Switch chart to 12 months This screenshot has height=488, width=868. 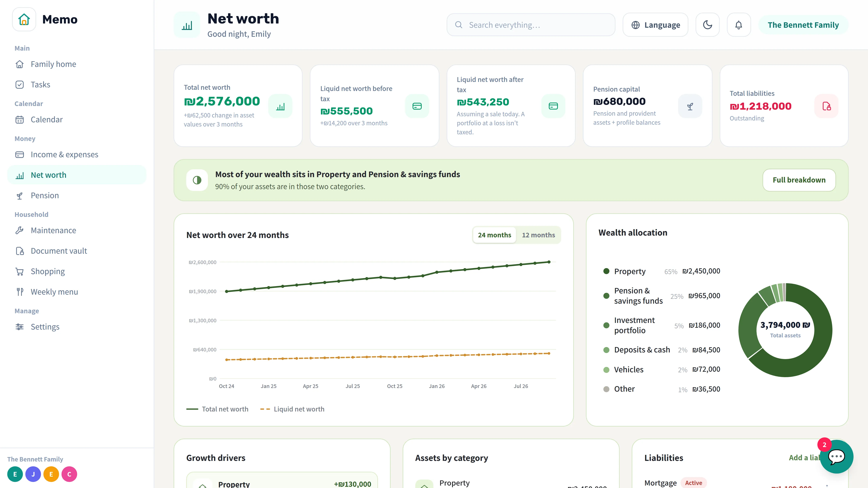pyautogui.click(x=538, y=235)
